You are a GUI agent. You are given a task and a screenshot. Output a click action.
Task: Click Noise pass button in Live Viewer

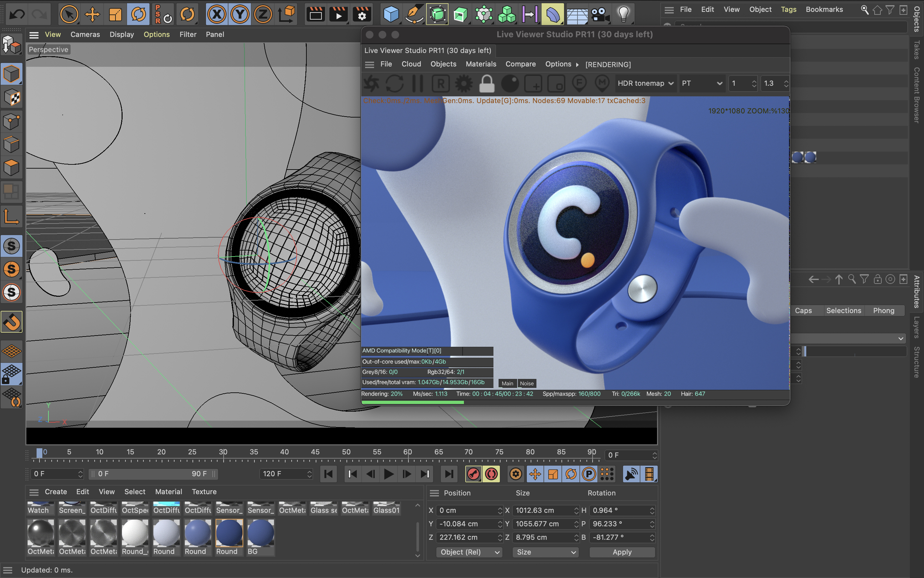tap(526, 383)
